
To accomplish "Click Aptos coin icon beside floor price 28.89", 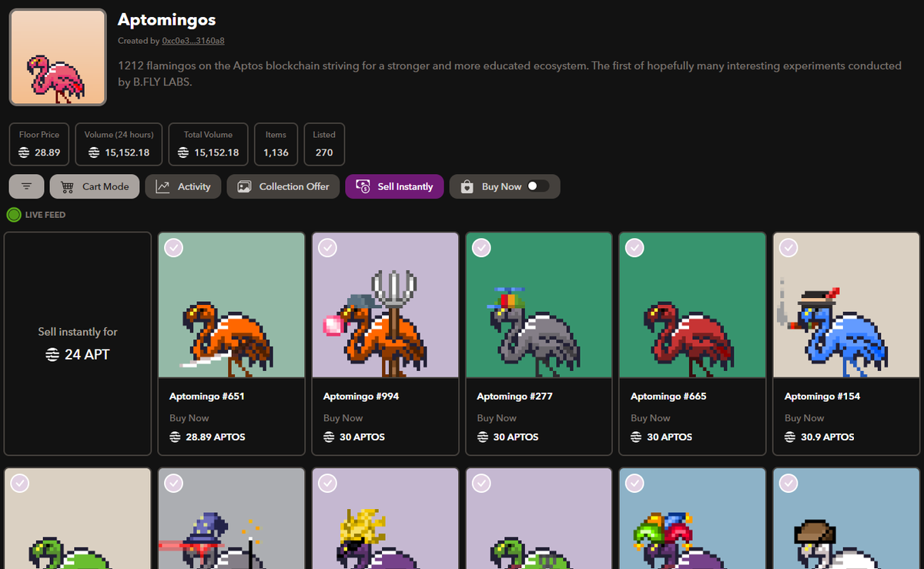I will [25, 152].
